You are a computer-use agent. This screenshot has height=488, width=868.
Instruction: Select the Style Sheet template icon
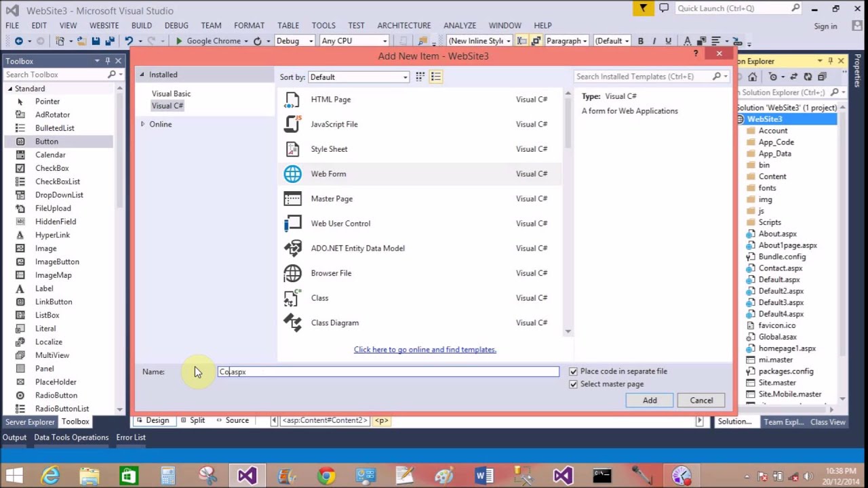(292, 149)
